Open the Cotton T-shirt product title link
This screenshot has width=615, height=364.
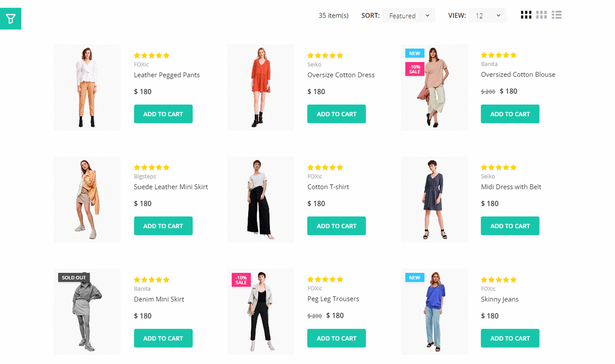pyautogui.click(x=328, y=187)
